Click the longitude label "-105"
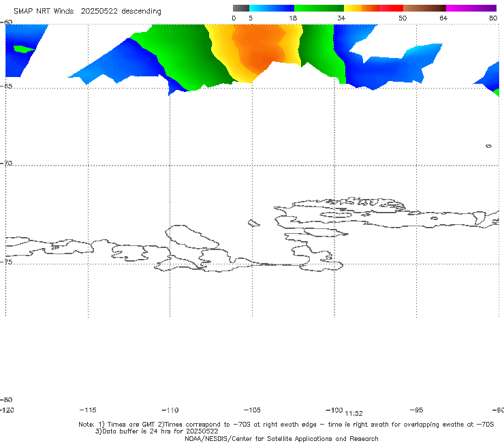Image resolution: width=504 pixels, height=443 pixels. 252,410
